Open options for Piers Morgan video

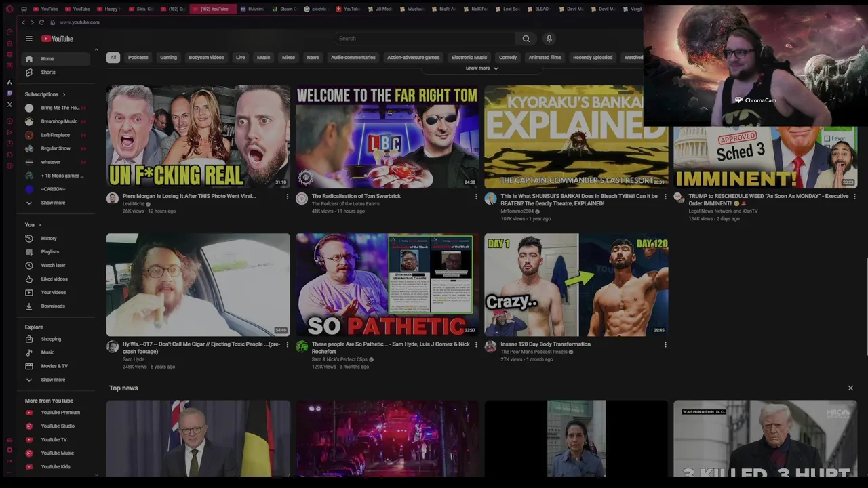click(287, 197)
